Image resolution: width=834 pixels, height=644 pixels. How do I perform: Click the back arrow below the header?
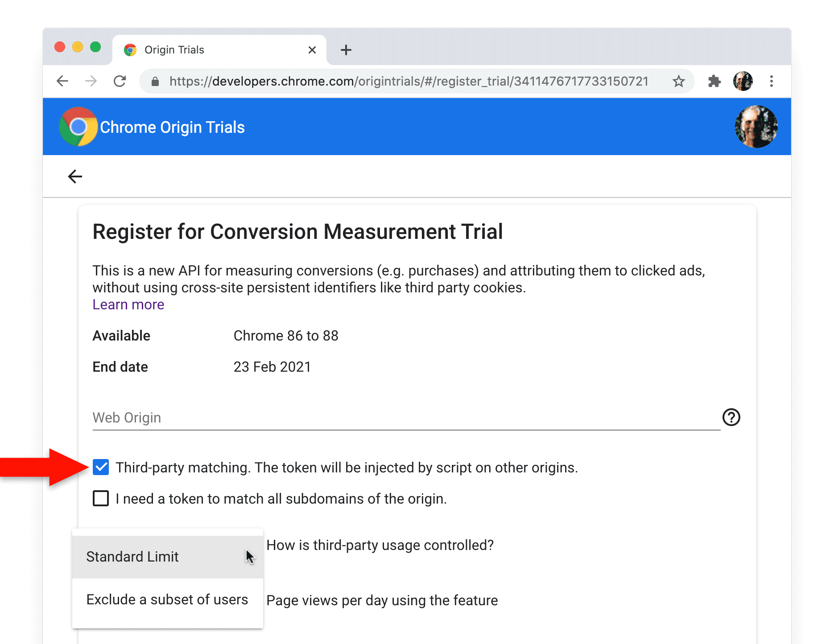pyautogui.click(x=75, y=176)
